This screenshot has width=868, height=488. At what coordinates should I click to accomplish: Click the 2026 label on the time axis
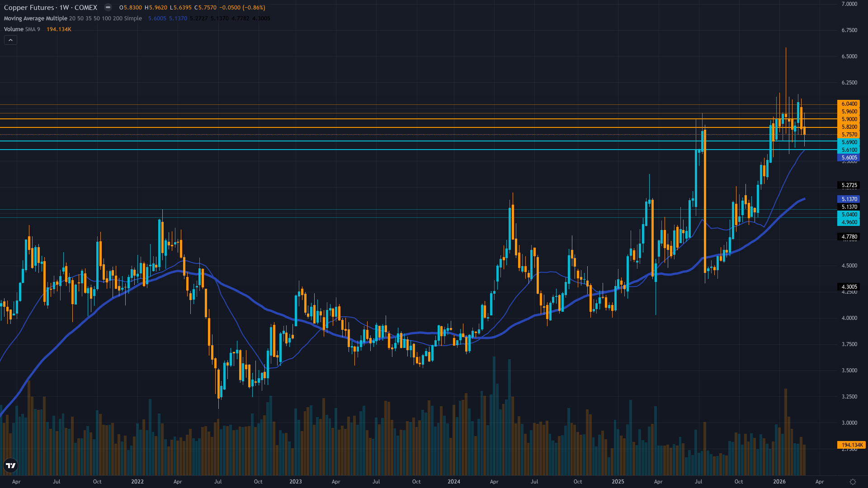click(x=779, y=482)
